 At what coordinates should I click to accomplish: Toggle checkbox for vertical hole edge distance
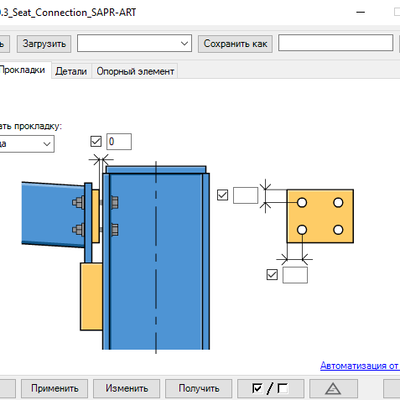222,195
